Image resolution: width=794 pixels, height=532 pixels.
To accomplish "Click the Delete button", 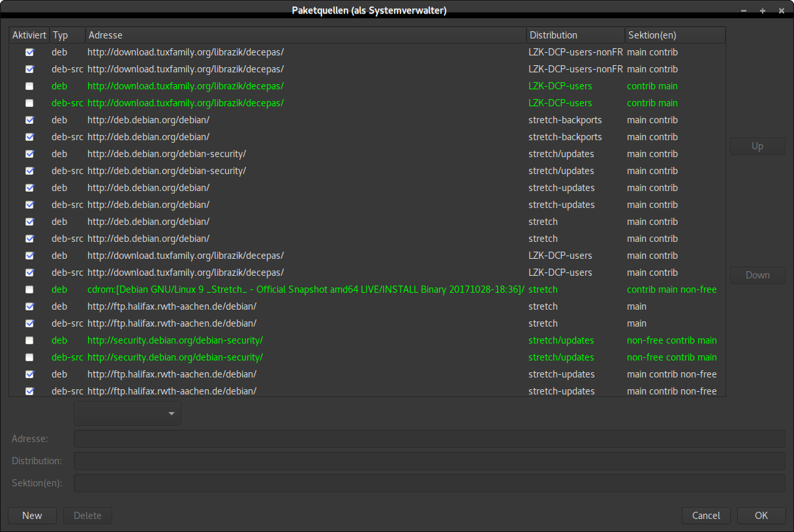I will click(x=87, y=516).
